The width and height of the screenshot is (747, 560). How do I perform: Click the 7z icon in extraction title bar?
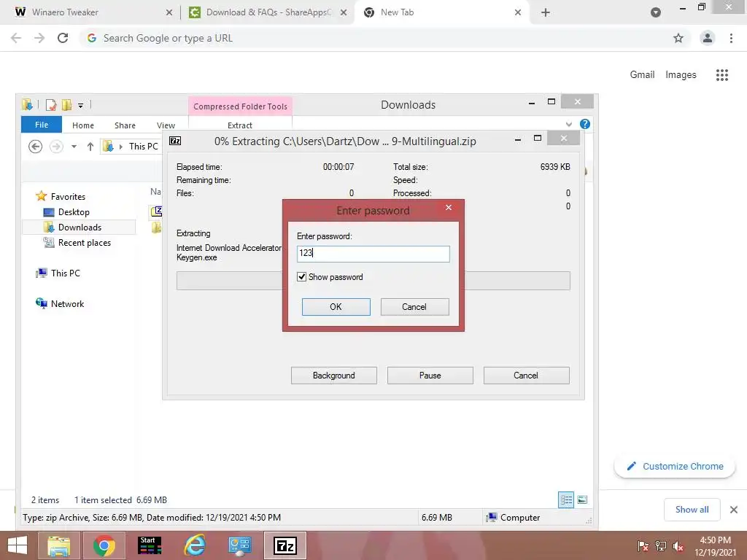[175, 141]
